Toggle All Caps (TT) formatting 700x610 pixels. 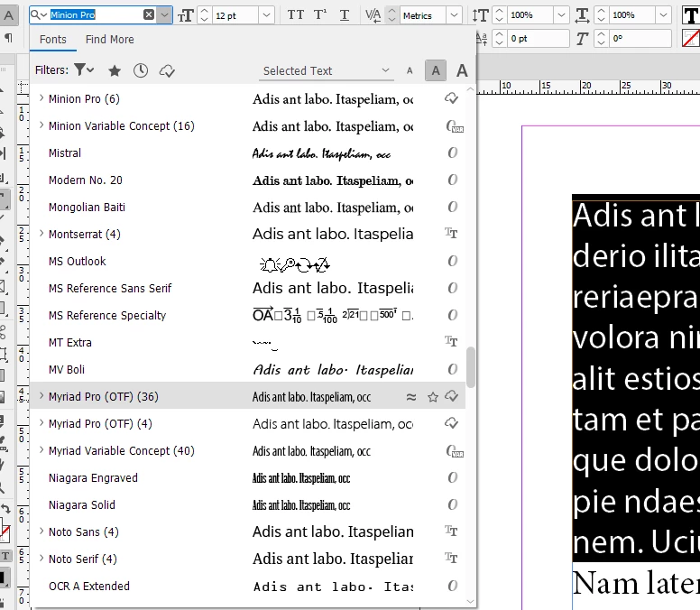[x=296, y=15]
